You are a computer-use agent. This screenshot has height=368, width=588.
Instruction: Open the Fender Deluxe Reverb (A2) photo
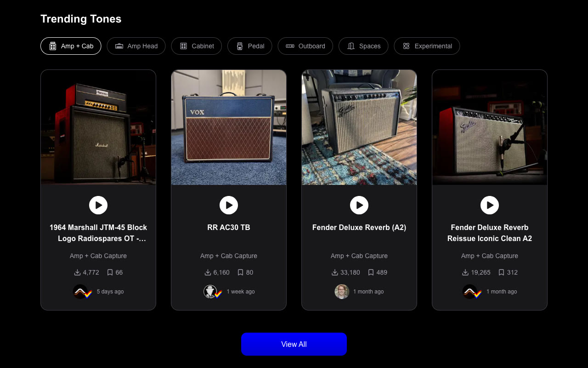(x=359, y=127)
